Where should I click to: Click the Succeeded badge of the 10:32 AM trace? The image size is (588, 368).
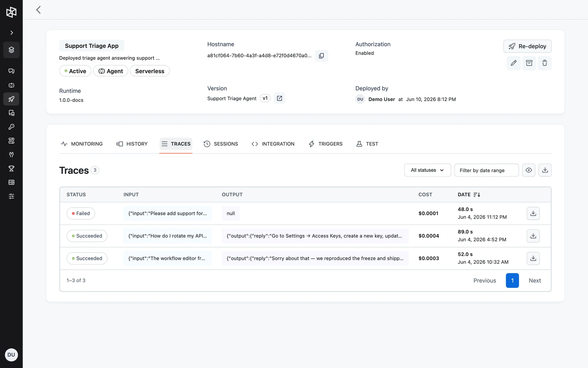[x=87, y=258]
